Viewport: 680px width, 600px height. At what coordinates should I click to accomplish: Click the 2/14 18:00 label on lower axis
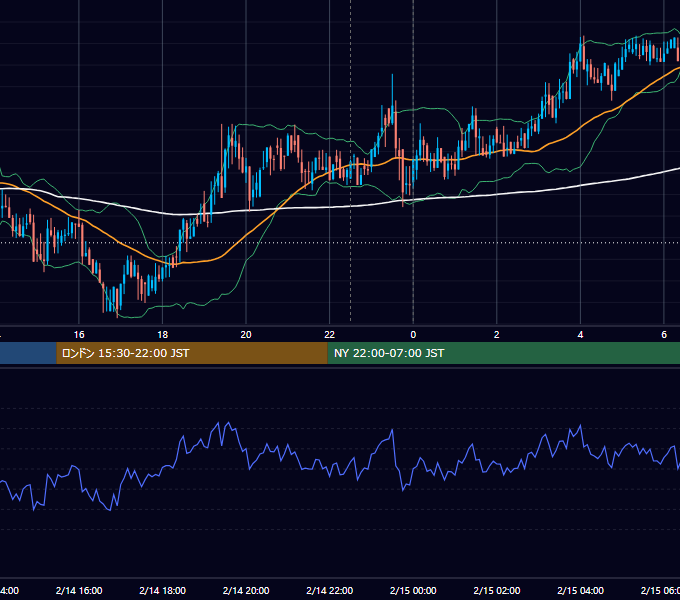point(162,590)
